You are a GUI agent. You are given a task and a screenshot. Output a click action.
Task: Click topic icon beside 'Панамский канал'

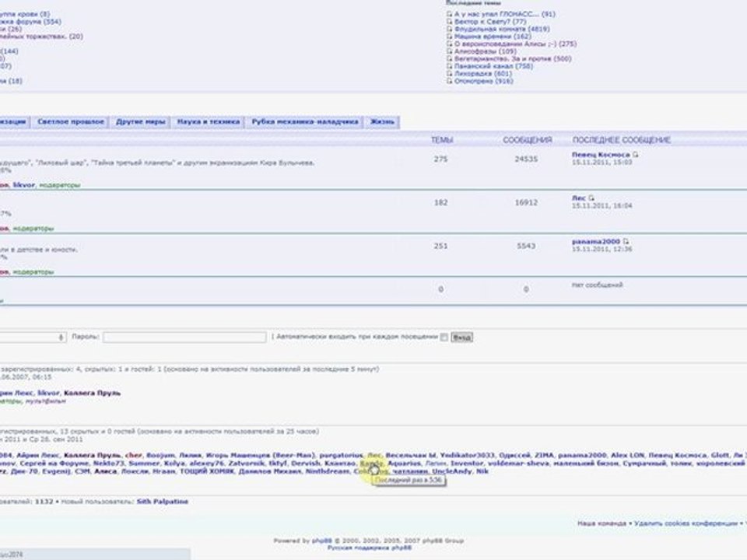[x=449, y=66]
